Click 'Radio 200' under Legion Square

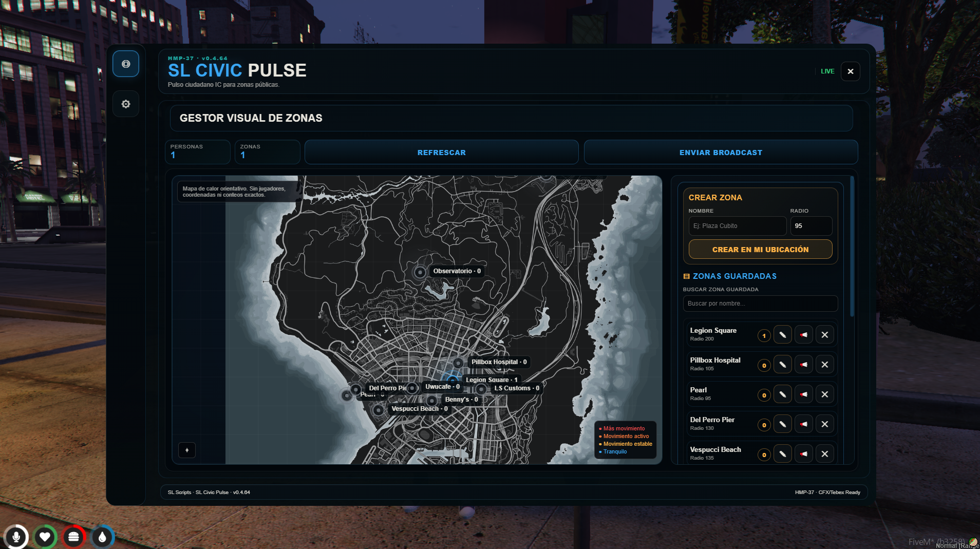click(x=702, y=339)
